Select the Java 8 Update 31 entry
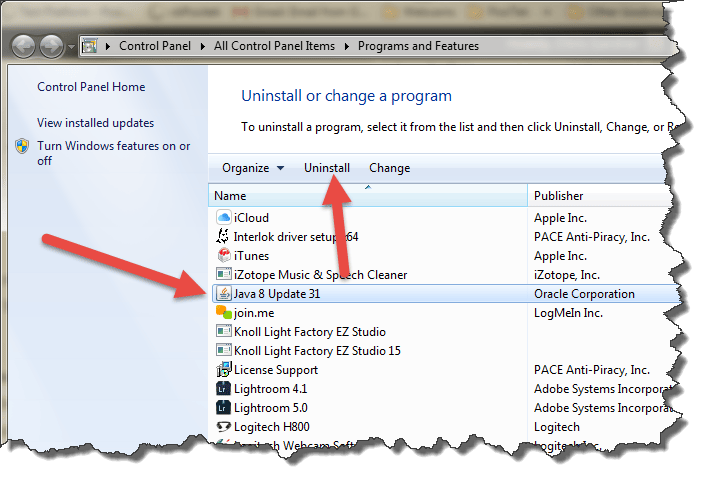Image resolution: width=707 pixels, height=479 pixels. click(277, 294)
